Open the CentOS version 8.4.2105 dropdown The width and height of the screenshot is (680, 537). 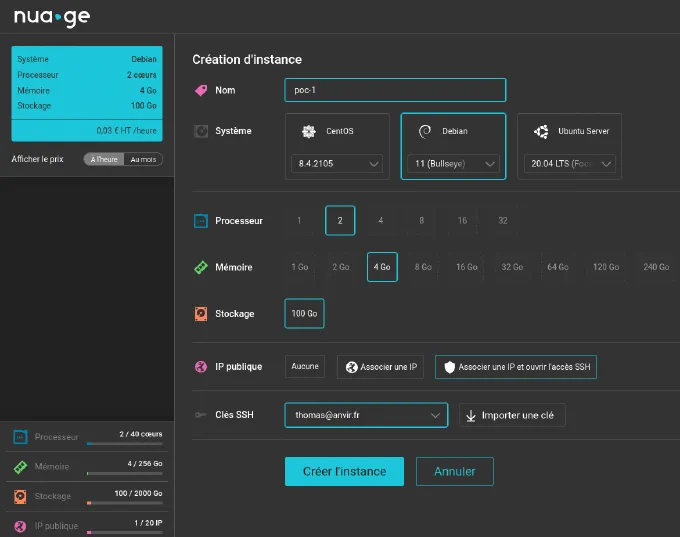[337, 164]
